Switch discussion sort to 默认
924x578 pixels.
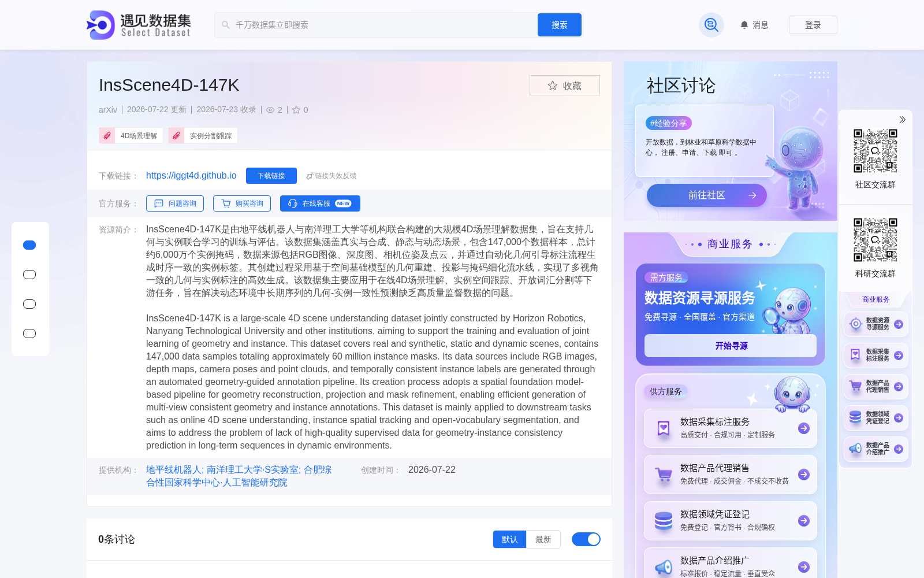pos(509,539)
